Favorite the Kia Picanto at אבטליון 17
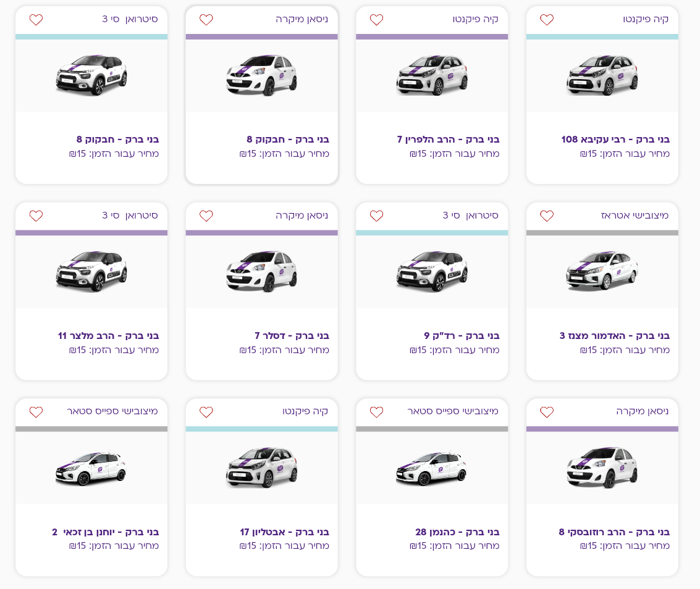The width and height of the screenshot is (700, 589). [x=206, y=412]
